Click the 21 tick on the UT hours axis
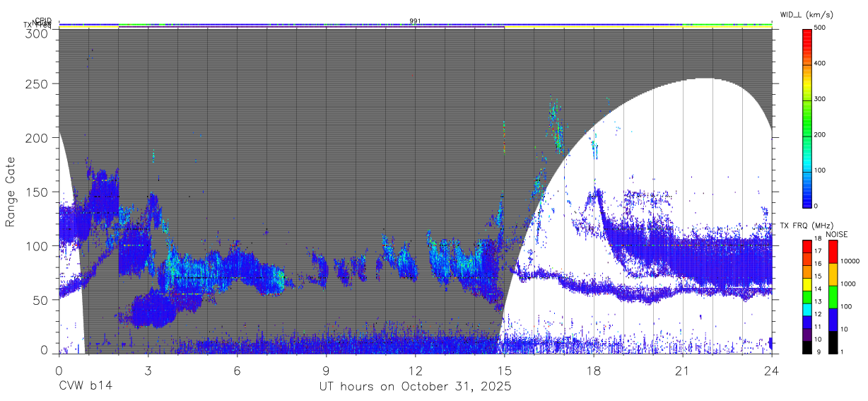Screen dimensions: 868x401 coord(683,370)
